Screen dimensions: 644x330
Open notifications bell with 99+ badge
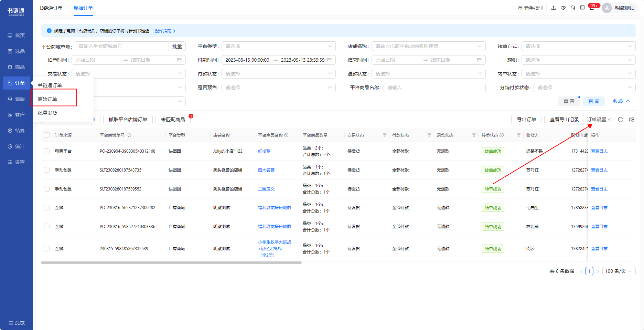(592, 8)
